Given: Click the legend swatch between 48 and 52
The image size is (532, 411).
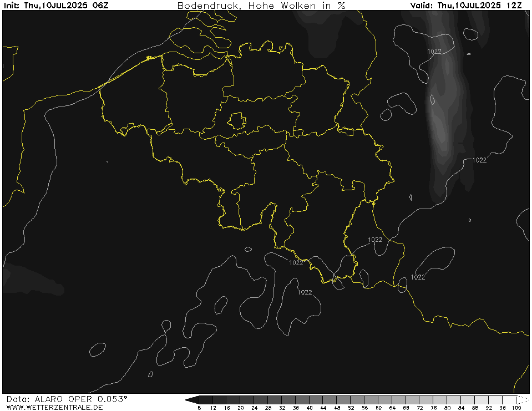Looking at the screenshot, I should tap(344, 400).
